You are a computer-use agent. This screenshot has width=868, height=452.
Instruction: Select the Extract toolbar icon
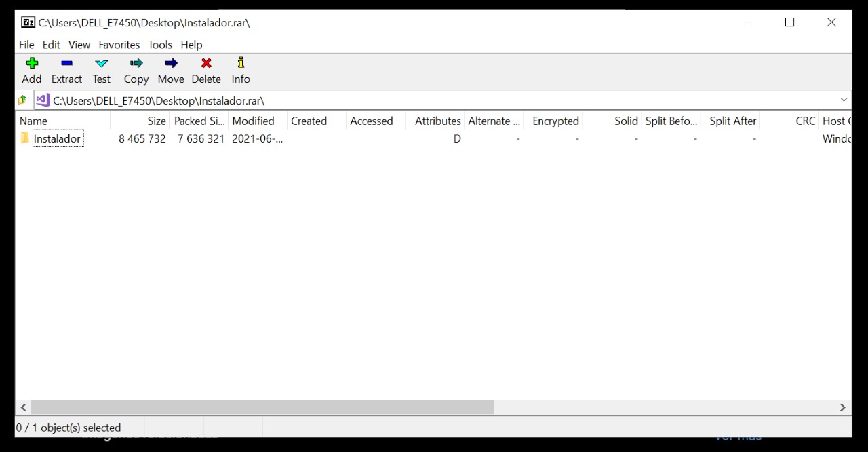point(66,70)
